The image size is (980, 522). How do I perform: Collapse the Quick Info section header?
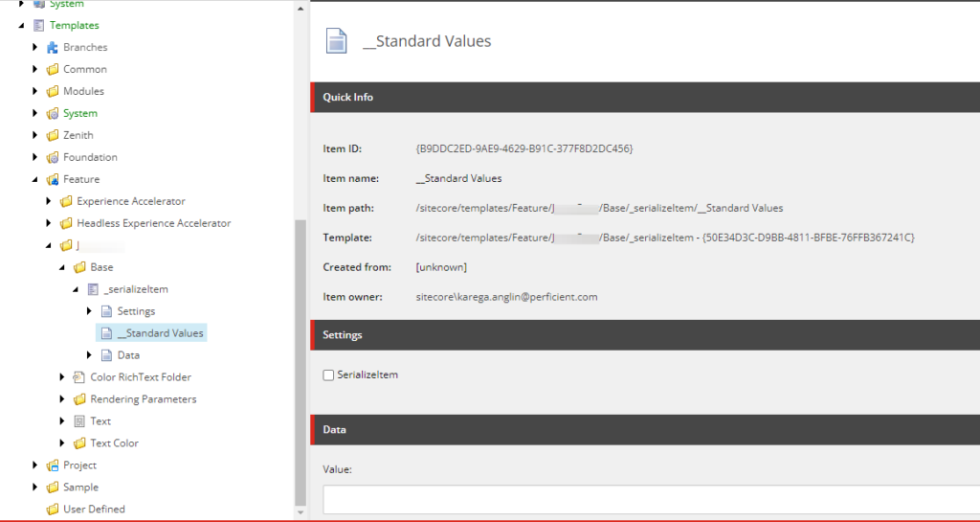coord(644,98)
